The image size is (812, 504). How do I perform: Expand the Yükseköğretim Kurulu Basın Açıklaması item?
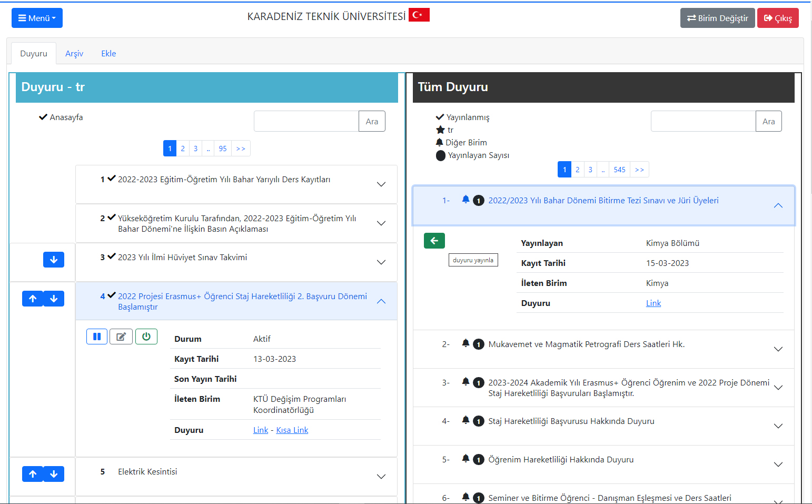[x=236, y=223]
